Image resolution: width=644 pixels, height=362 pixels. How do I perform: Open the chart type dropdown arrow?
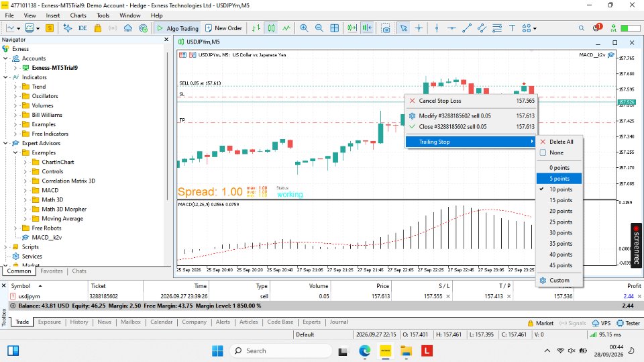pos(19,28)
